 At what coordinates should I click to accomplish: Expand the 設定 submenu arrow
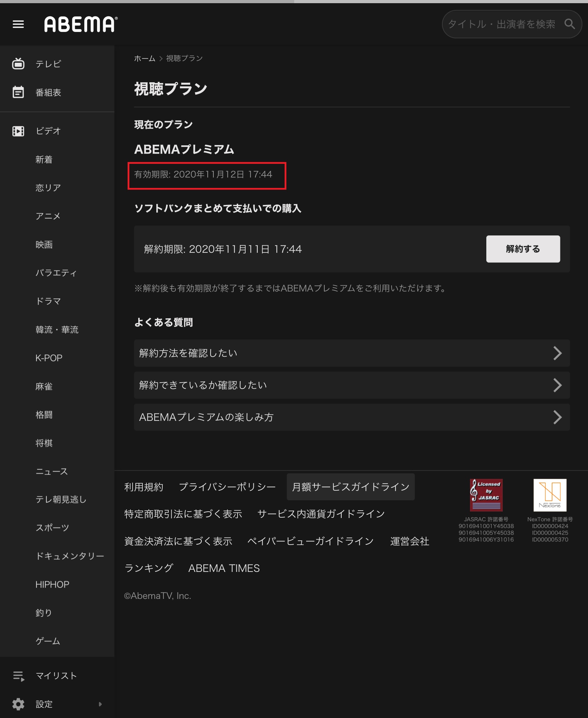click(x=100, y=704)
